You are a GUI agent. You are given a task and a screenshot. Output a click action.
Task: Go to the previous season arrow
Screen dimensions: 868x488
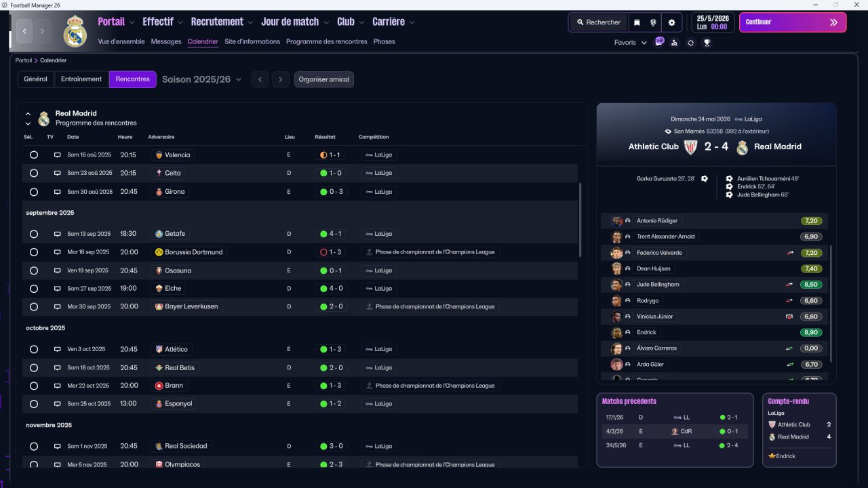259,79
